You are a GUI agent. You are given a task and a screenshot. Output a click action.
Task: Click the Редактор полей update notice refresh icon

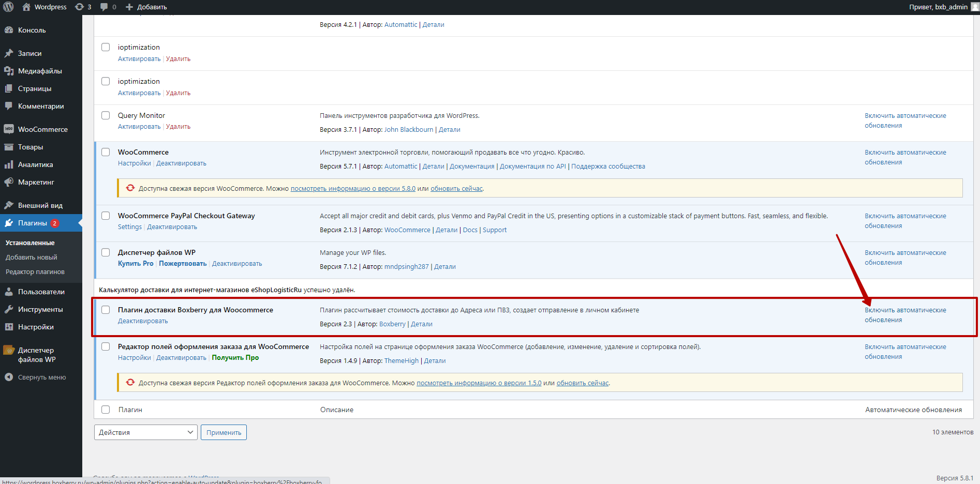tap(130, 383)
